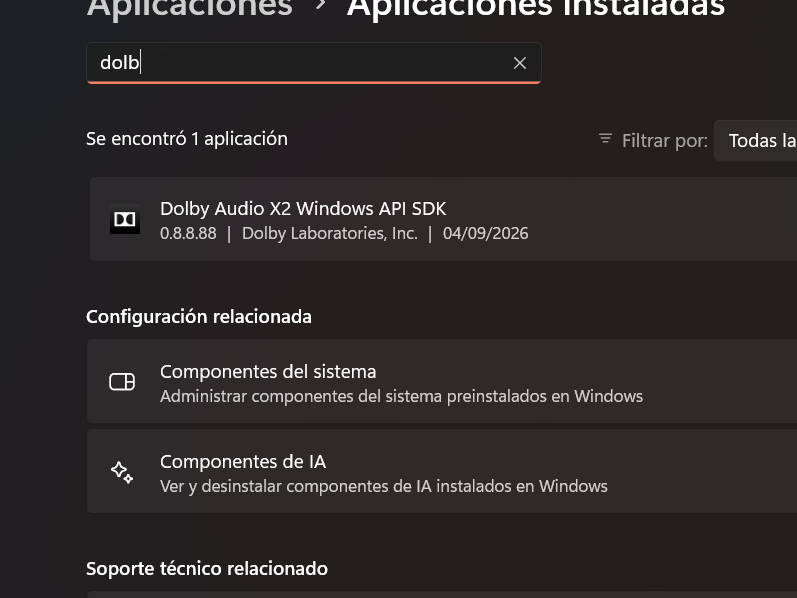Go back to Aplicaciones breadcrumb
The image size is (797, 598).
tap(190, 8)
